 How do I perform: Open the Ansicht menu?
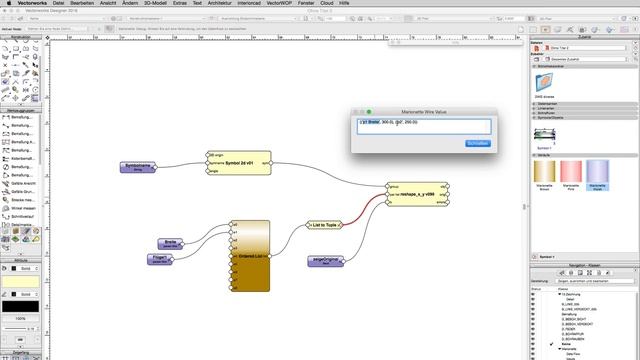tap(108, 3)
